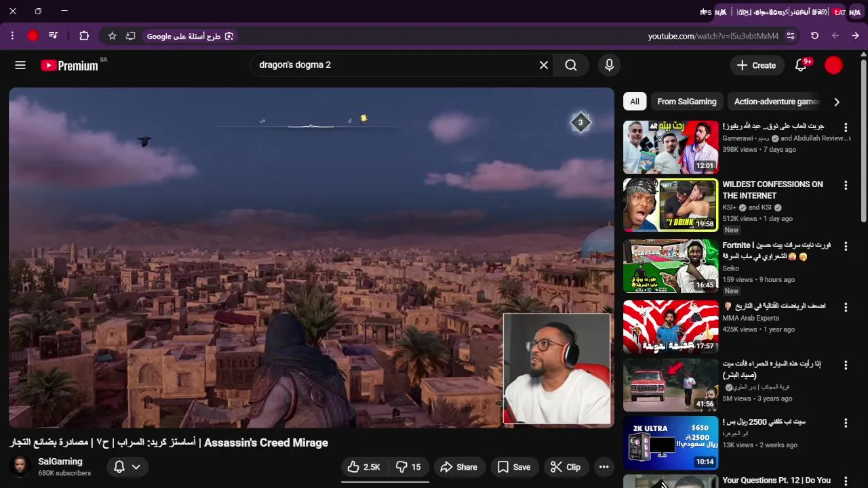Select the All filter chip
The width and height of the screenshot is (868, 488).
pyautogui.click(x=635, y=102)
